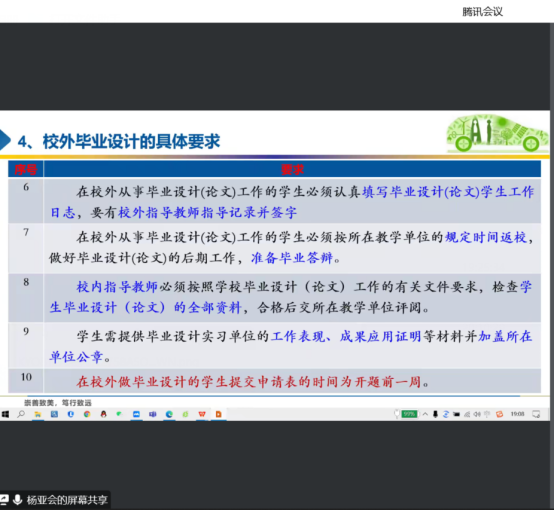Screen dimensions: 554x511
Task: Open Microsoft Teams from the taskbar
Action: point(153,414)
